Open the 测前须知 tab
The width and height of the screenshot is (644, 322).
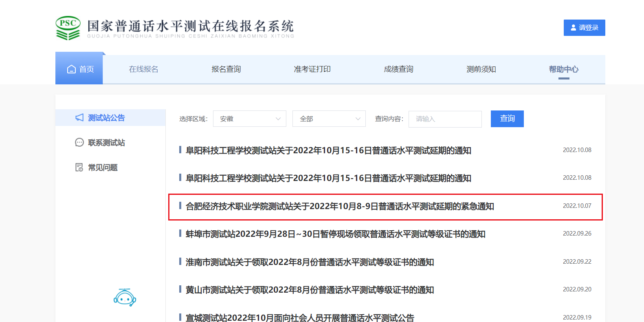coord(481,69)
